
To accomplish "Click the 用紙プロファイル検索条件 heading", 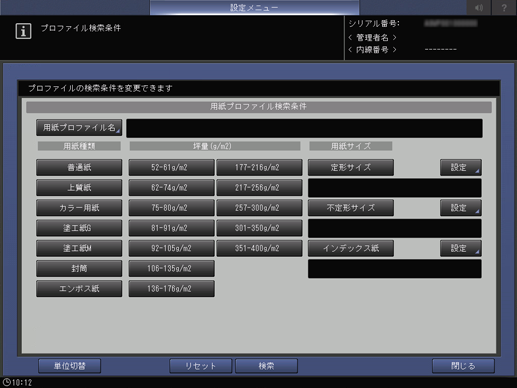I will point(259,107).
